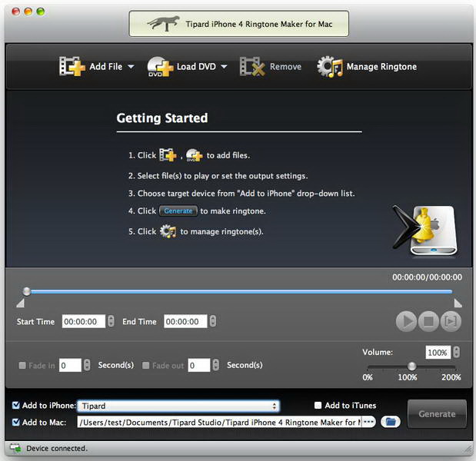The image size is (476, 461).
Task: Click the Mac output path field
Action: click(219, 422)
